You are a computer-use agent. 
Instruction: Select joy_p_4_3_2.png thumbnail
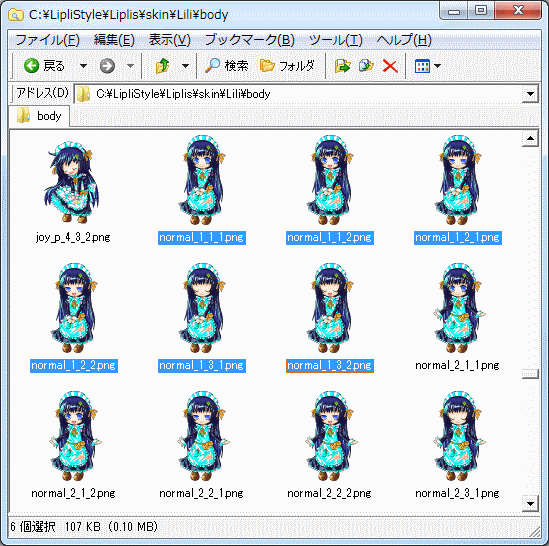pos(72,182)
